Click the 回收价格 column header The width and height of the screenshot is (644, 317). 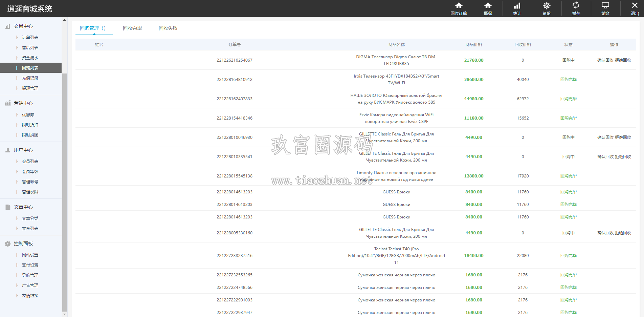(x=523, y=44)
